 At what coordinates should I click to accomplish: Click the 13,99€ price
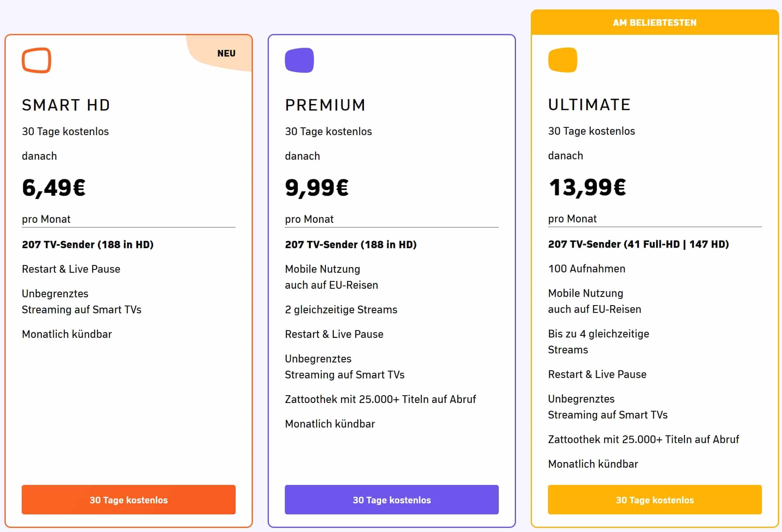pyautogui.click(x=587, y=188)
